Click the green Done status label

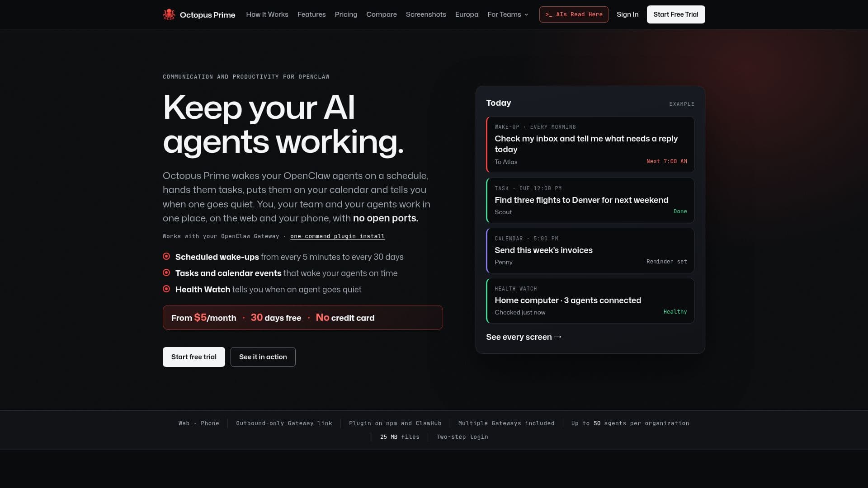click(x=680, y=211)
